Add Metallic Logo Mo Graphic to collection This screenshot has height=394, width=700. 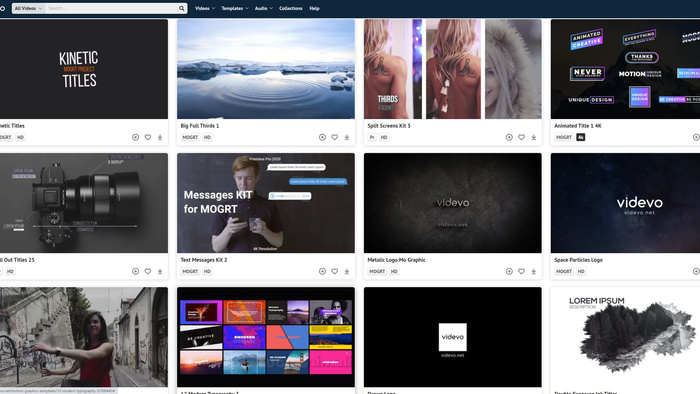point(509,271)
